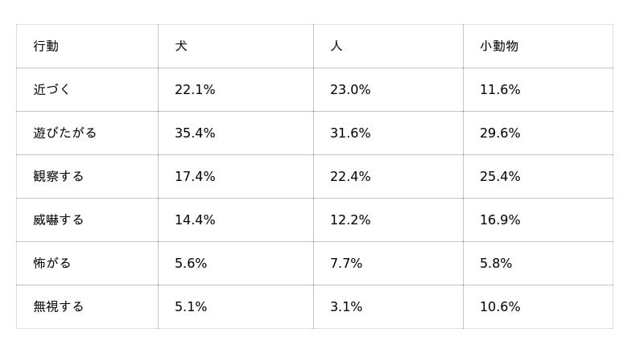Click the 11.6% cell under 小動物
This screenshot has height=353, width=644.
pyautogui.click(x=500, y=90)
